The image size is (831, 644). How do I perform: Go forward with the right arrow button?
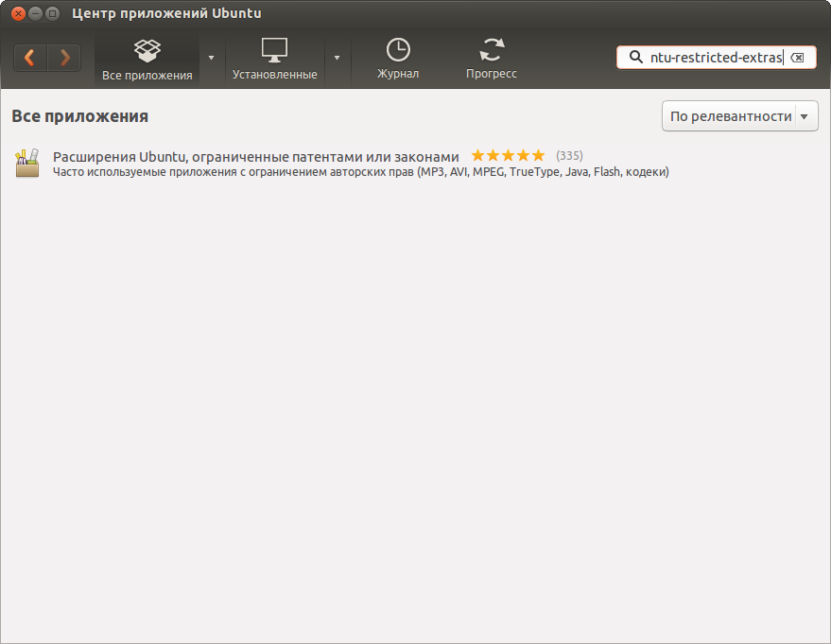pos(64,58)
